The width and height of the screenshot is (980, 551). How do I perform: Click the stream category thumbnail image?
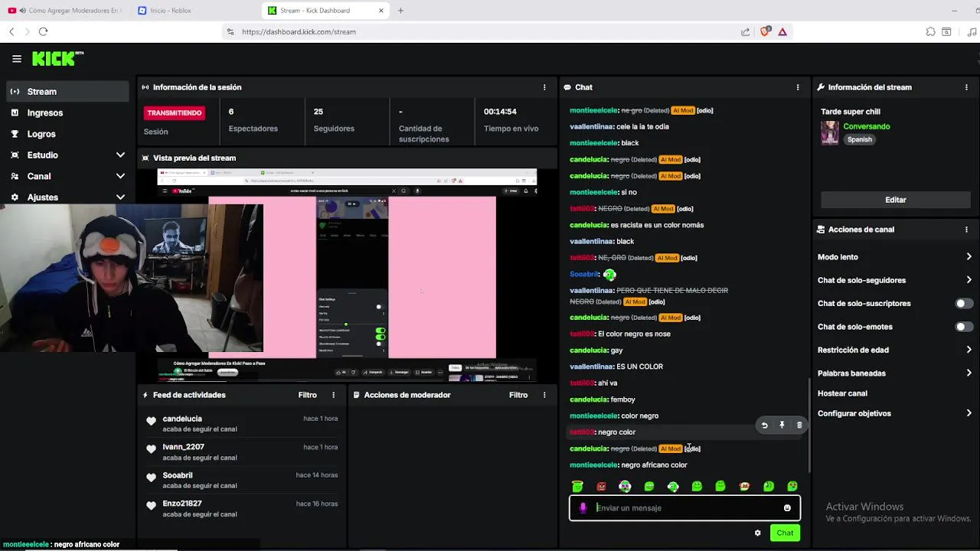pyautogui.click(x=830, y=132)
